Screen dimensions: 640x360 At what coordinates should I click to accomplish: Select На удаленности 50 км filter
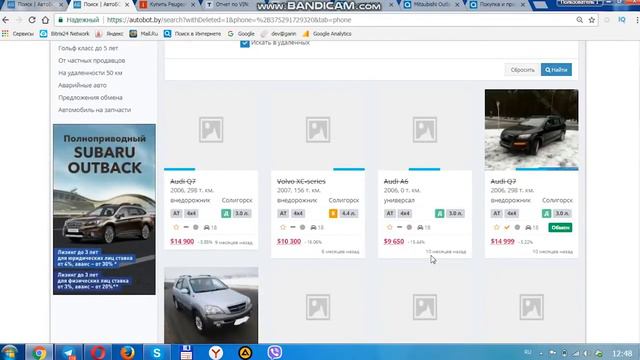click(x=90, y=73)
